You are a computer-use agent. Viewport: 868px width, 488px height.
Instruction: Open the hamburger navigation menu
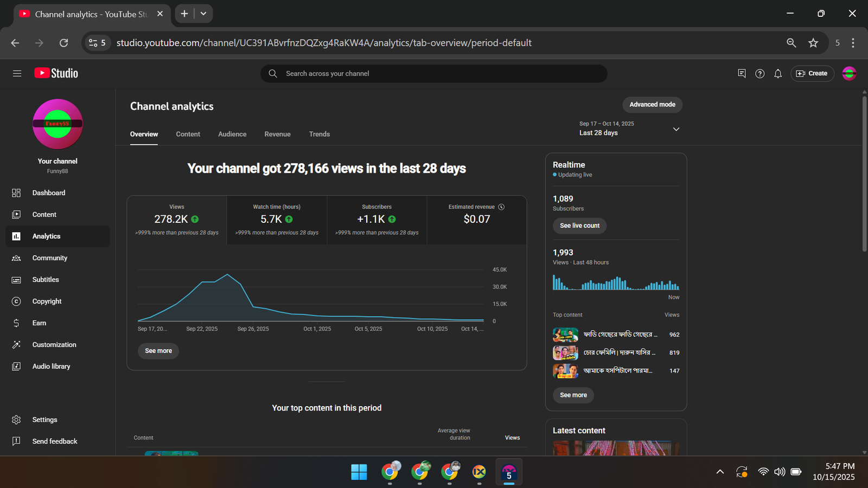click(17, 73)
